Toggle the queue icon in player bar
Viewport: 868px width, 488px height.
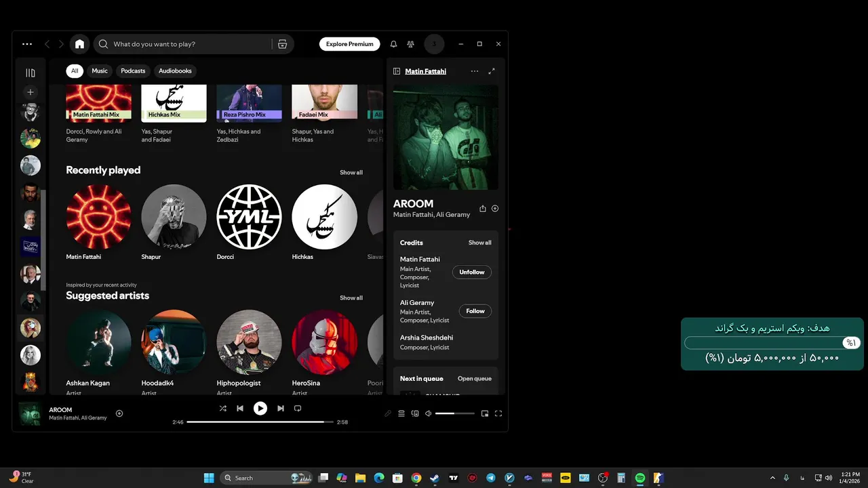[x=401, y=413]
